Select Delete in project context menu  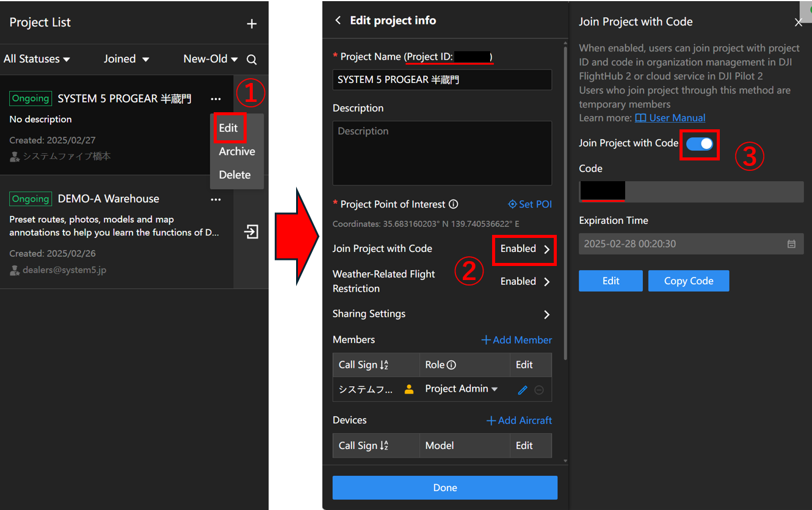click(x=234, y=175)
